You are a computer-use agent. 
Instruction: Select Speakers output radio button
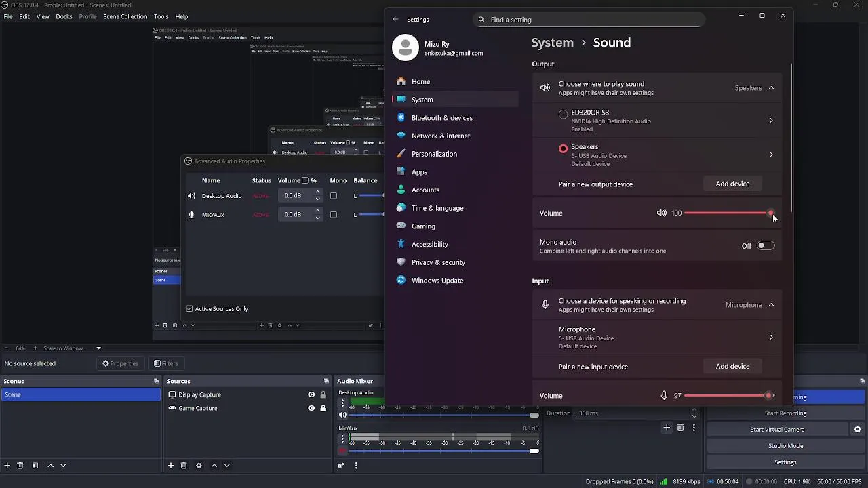(x=563, y=148)
